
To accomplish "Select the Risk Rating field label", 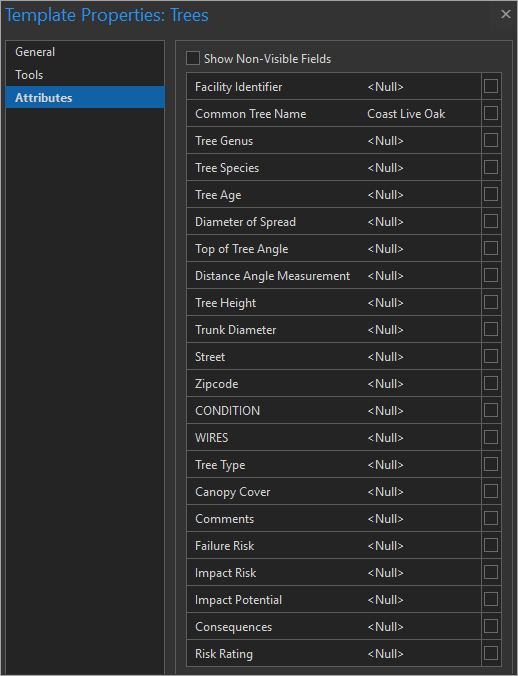I will pos(224,654).
